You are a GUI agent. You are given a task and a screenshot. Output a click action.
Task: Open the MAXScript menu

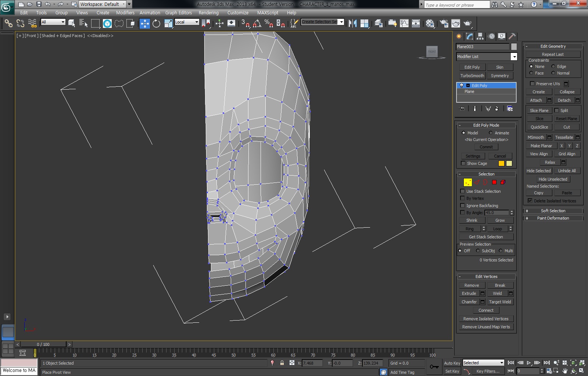[268, 12]
